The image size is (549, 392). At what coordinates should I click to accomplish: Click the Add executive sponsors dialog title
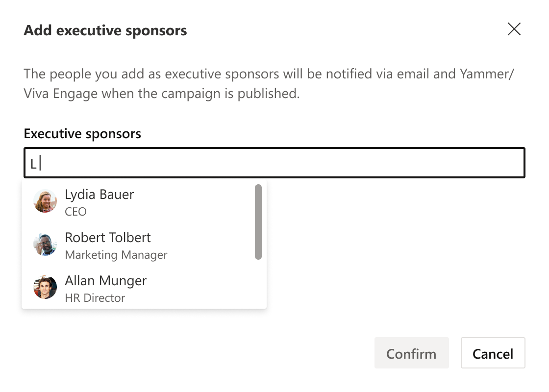pos(105,30)
